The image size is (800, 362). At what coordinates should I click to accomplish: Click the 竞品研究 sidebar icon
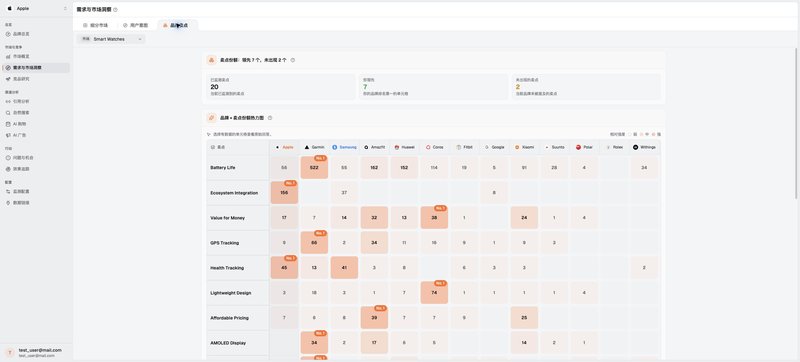click(8, 79)
